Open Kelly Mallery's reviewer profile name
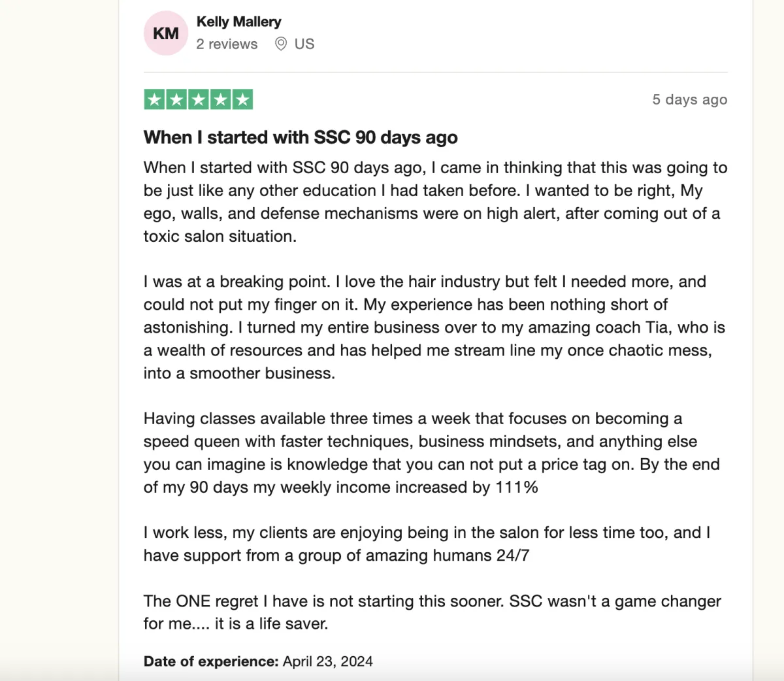784x681 pixels. (x=238, y=22)
